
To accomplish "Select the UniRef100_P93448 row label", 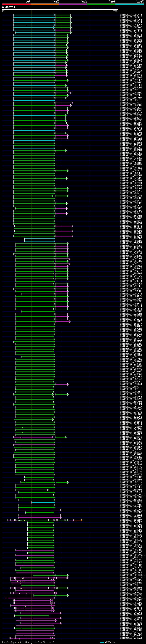I will (x=131, y=331).
